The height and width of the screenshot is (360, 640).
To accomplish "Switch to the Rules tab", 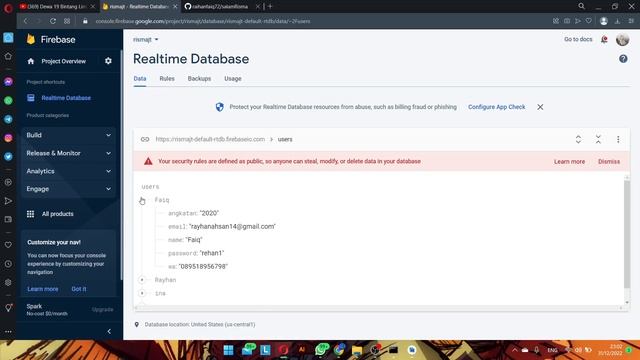I will [x=167, y=78].
